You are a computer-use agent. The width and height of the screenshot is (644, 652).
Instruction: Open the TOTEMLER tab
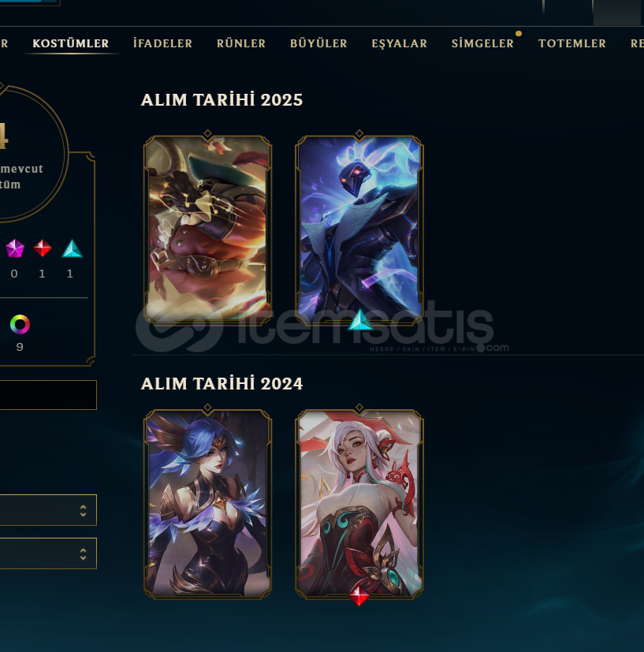point(572,43)
